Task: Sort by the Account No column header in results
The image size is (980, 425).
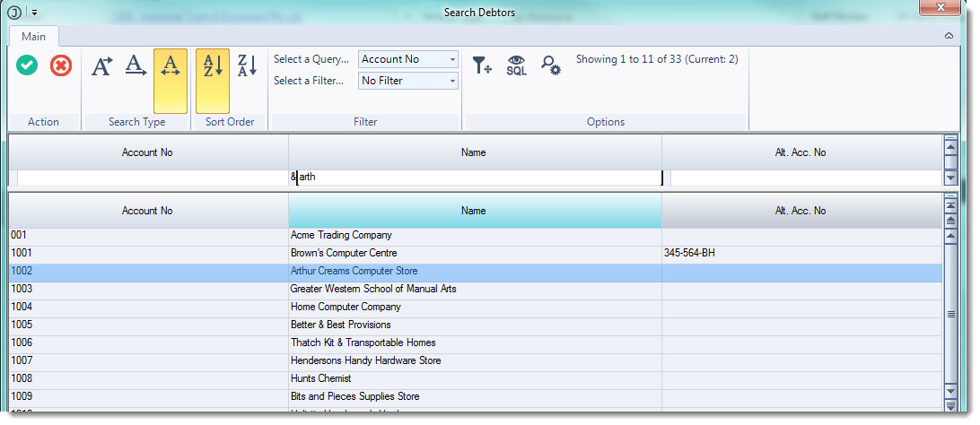Action: 148,211
